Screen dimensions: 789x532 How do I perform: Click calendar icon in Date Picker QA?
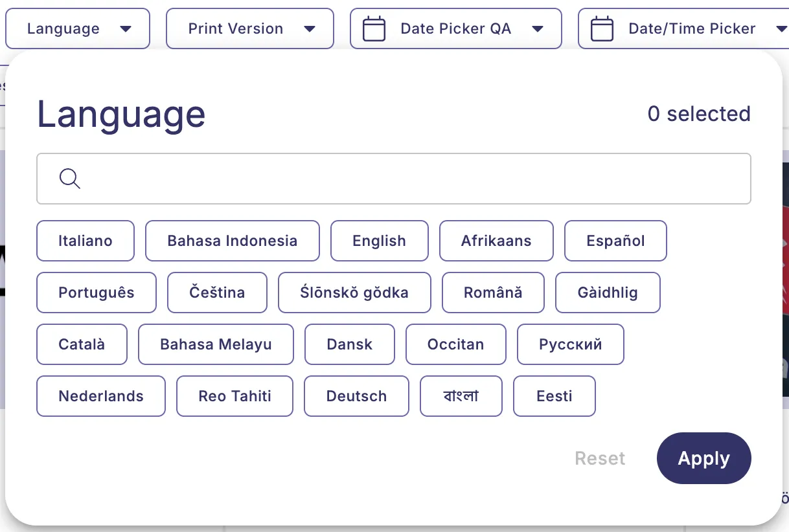pyautogui.click(x=374, y=28)
